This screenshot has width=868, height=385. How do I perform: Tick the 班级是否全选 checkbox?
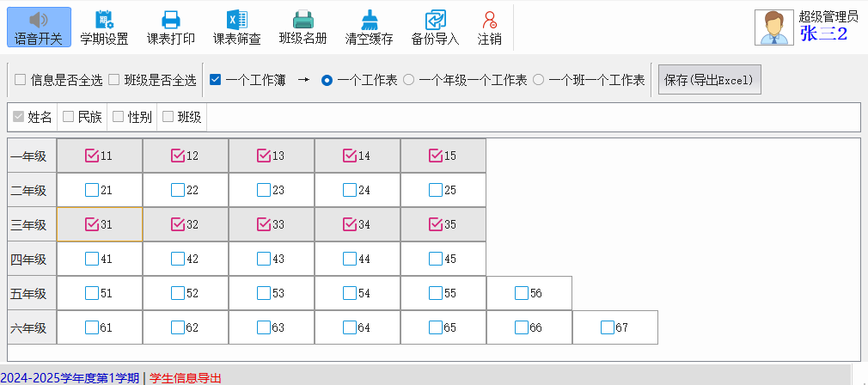point(113,80)
